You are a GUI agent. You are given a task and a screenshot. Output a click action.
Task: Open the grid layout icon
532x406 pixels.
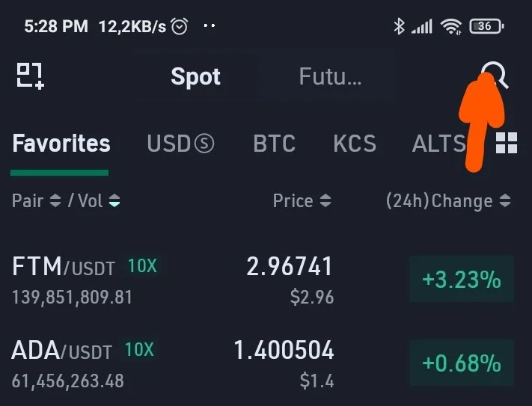pos(507,143)
